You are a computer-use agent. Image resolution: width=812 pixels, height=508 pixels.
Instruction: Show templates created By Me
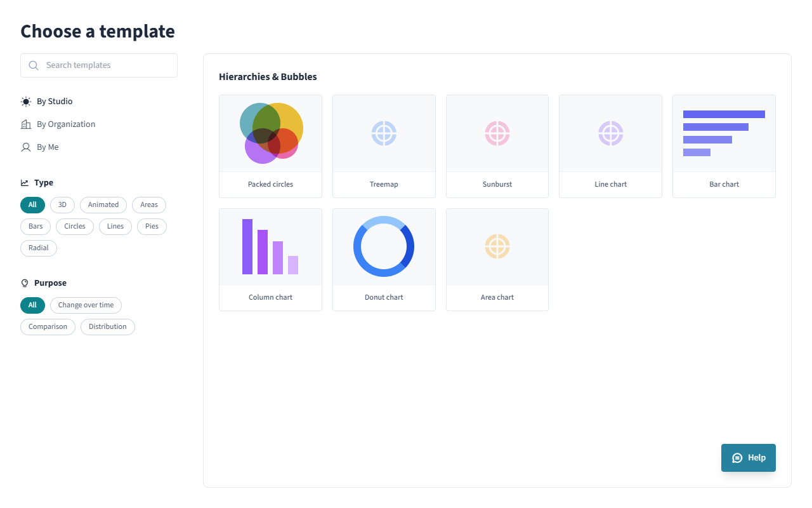(x=48, y=147)
